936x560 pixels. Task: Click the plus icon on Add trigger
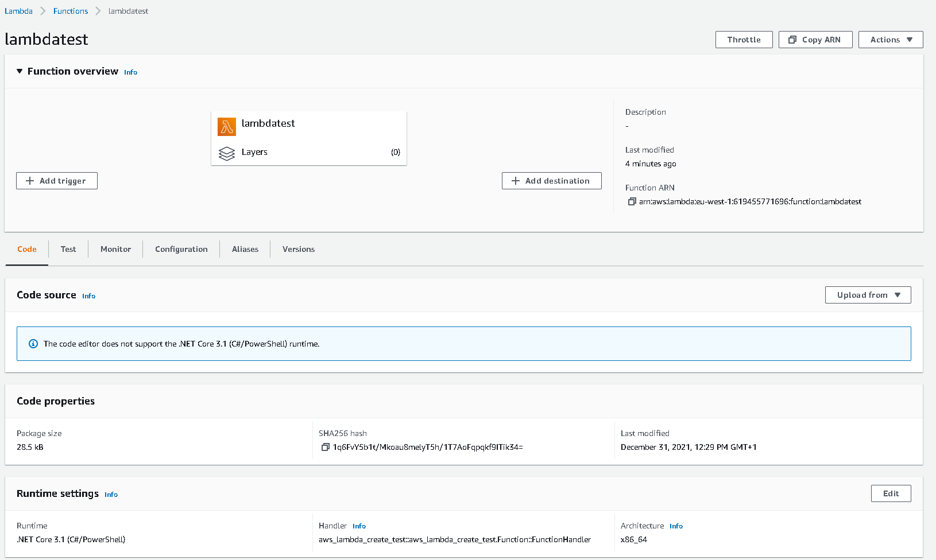pyautogui.click(x=29, y=180)
